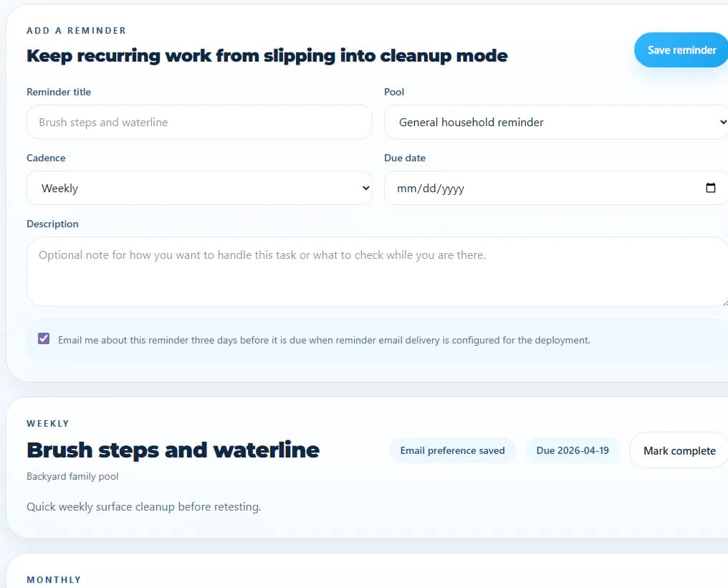Open the Pool dropdown
This screenshot has height=588, width=728.
[556, 122]
